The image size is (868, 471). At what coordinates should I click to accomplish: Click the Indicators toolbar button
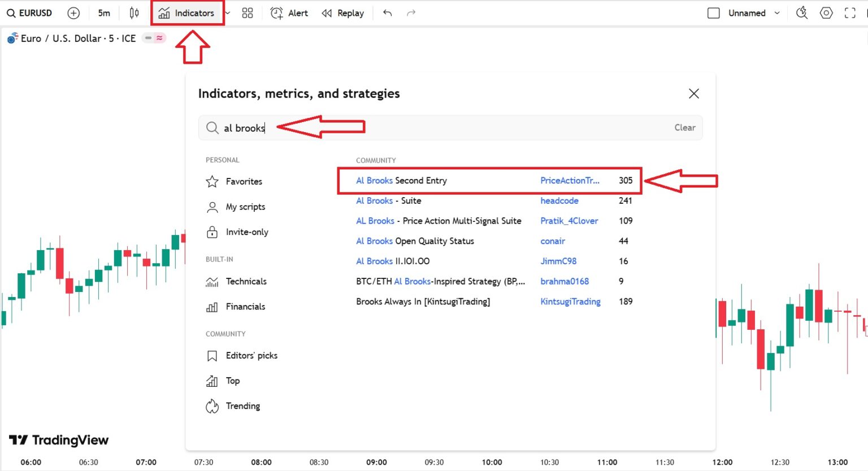click(187, 13)
